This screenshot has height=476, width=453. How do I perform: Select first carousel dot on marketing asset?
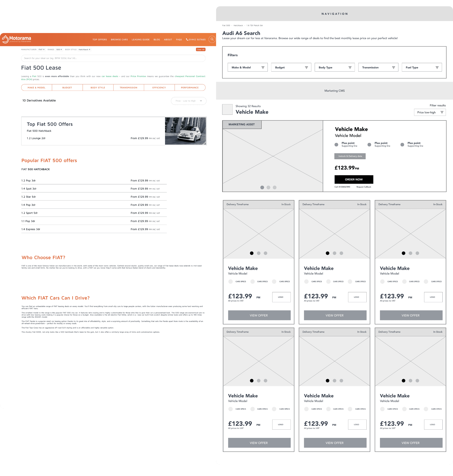coord(262,187)
